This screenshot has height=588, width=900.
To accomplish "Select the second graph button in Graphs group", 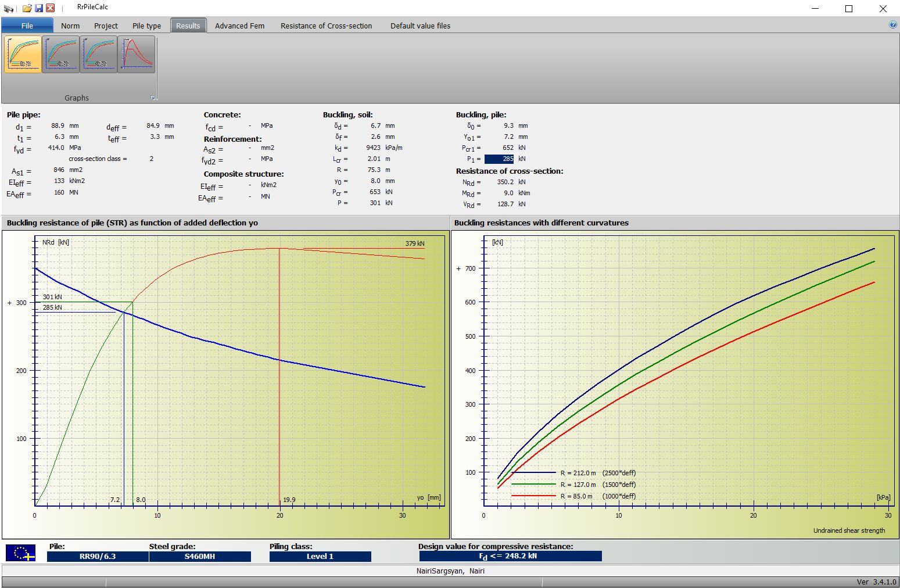I will 61,54.
